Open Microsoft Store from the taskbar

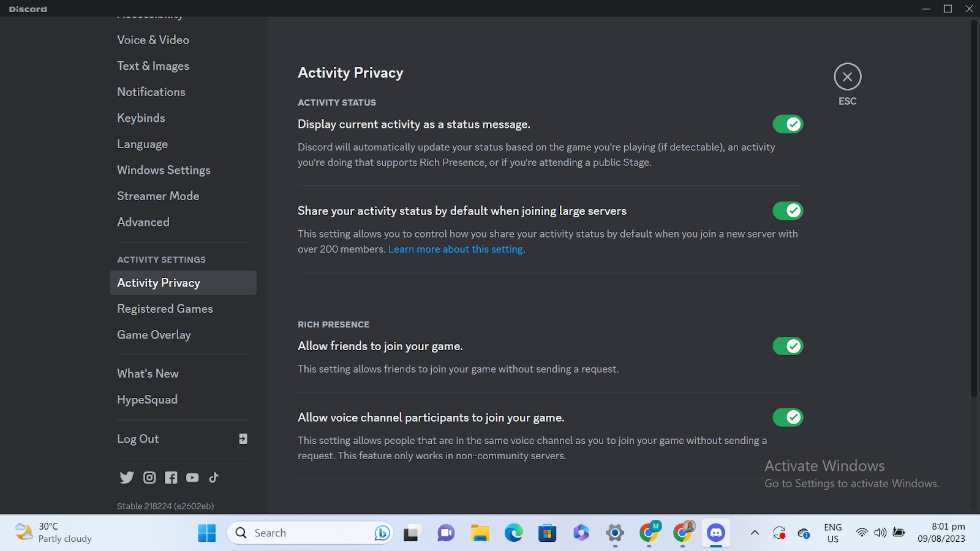(x=548, y=533)
